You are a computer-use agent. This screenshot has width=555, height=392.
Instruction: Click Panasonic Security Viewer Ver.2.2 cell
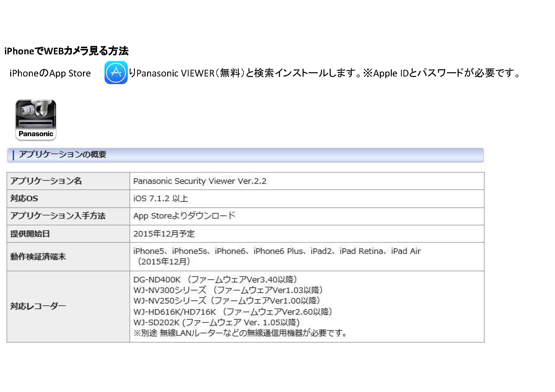click(x=307, y=181)
